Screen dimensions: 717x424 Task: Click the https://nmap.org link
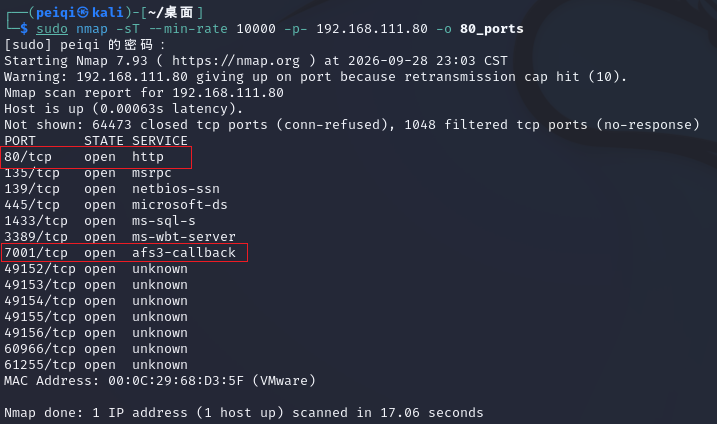point(236,61)
